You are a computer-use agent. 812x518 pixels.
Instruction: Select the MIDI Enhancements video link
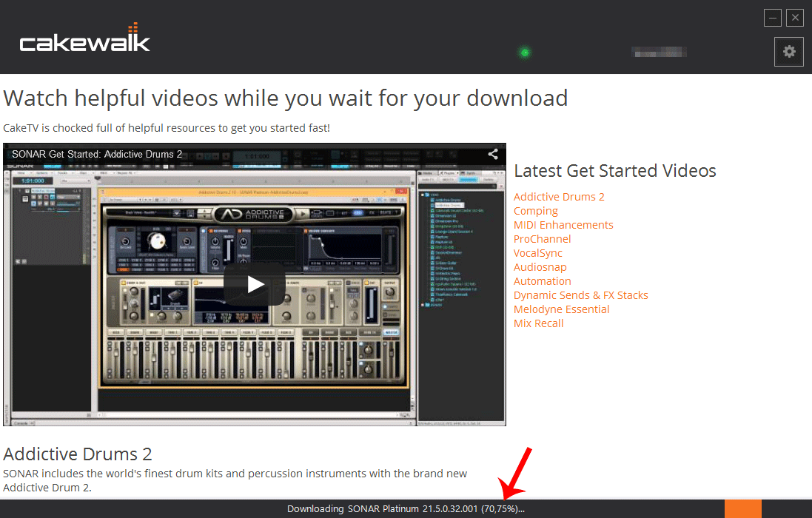(x=563, y=225)
